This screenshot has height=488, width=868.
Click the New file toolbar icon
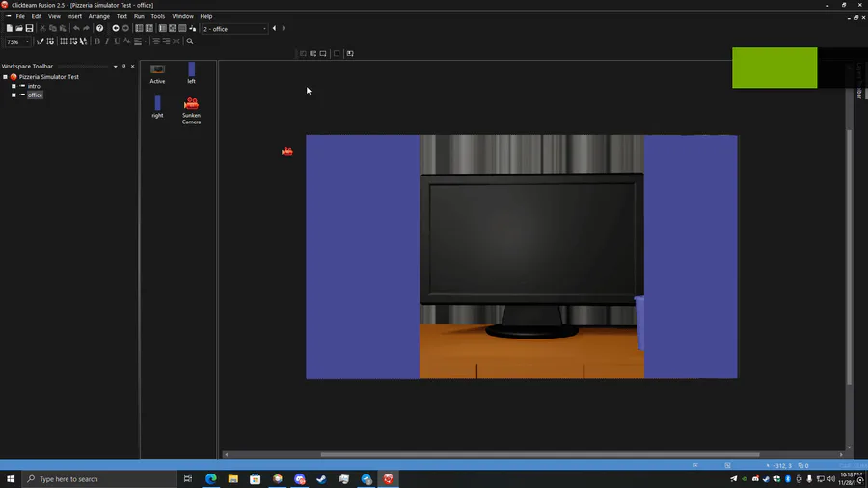coord(10,28)
